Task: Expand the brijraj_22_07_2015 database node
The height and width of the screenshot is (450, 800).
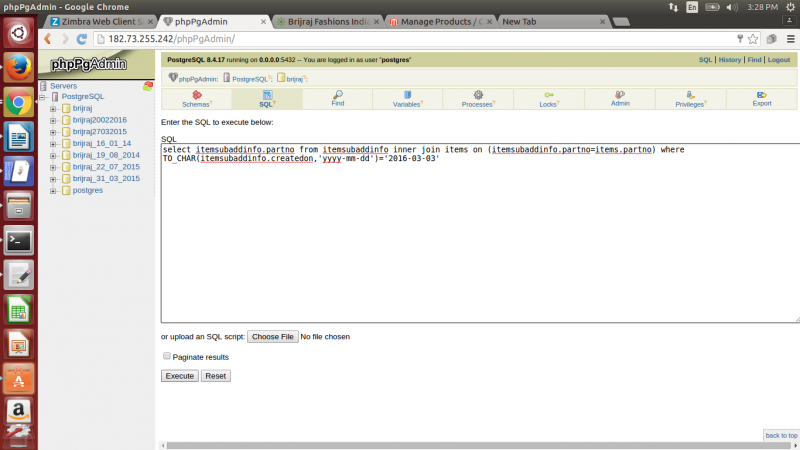Action: (x=53, y=167)
